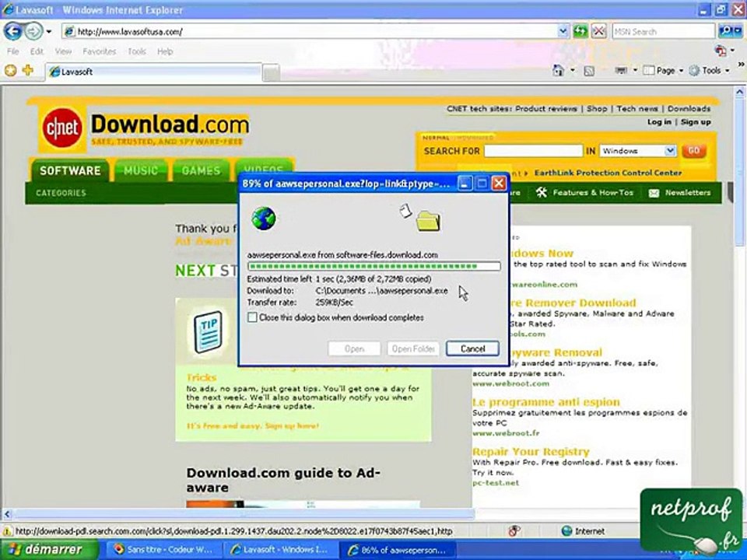Expand the address bar history dropdown
This screenshot has height=560, width=747.
click(563, 31)
